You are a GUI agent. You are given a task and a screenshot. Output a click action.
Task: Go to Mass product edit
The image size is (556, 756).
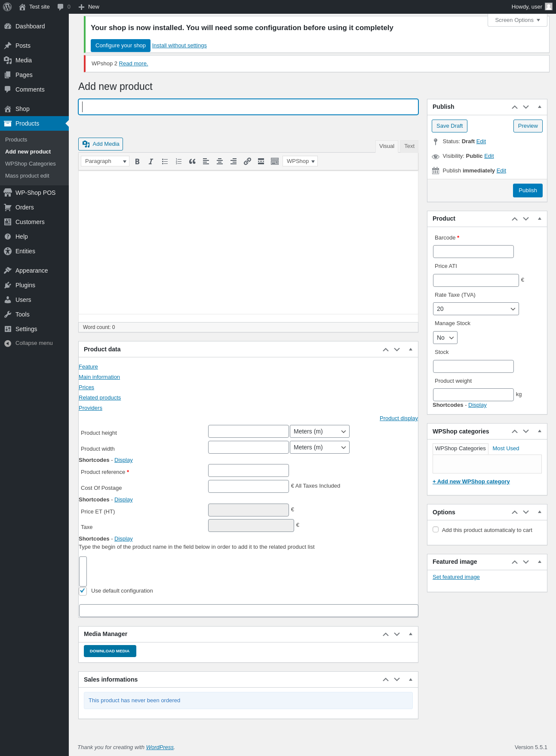pos(27,176)
